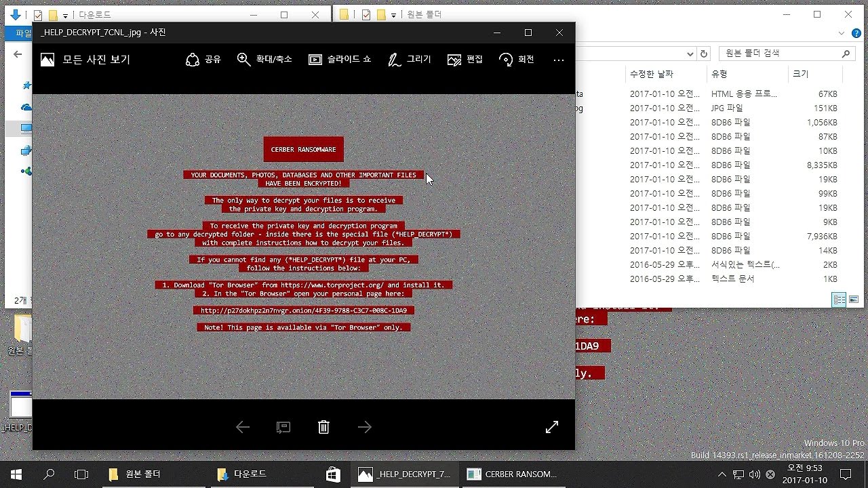Select the 8DB6 file sized 99KB
The width and height of the screenshot is (868, 488).
pyautogui.click(x=709, y=194)
